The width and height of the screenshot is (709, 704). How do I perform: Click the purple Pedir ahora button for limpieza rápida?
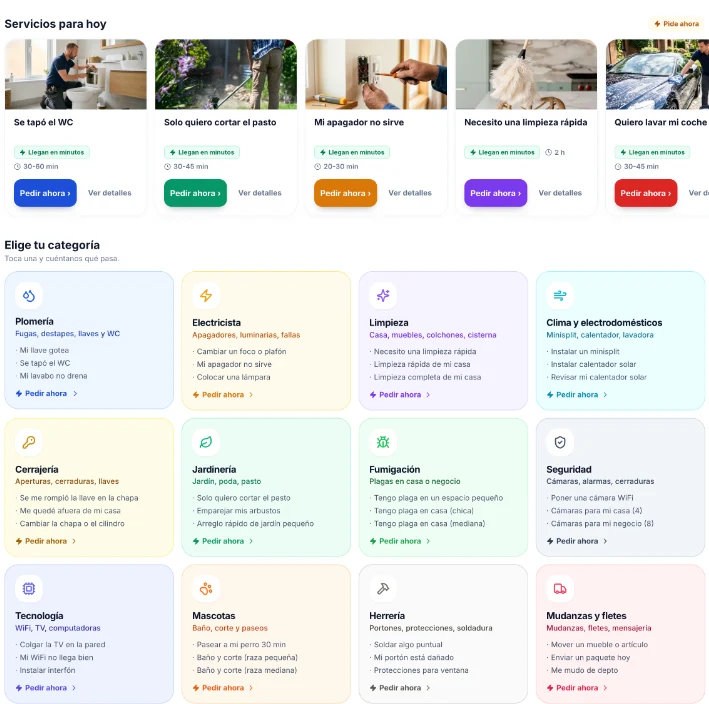[x=496, y=193]
